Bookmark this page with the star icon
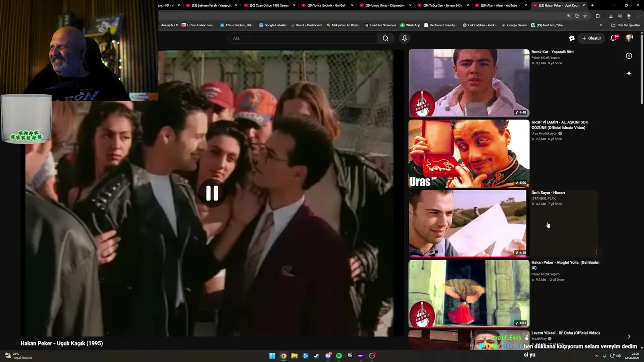Image resolution: width=644 pixels, height=362 pixels. 585,16
